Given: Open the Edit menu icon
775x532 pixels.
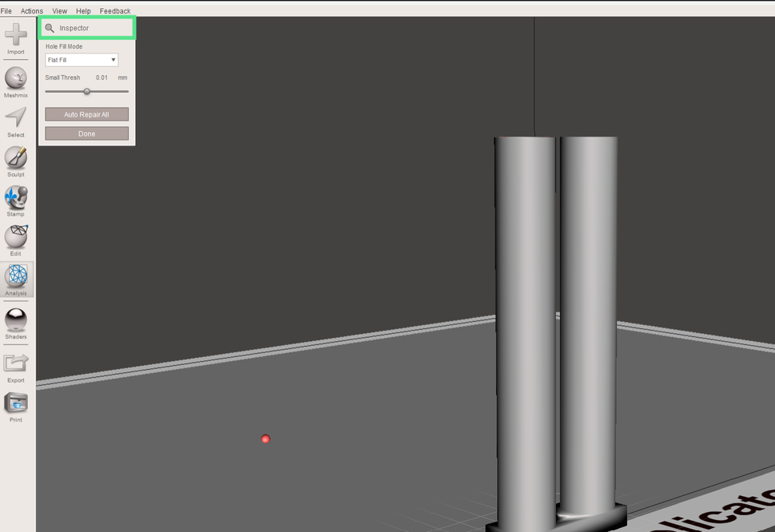Looking at the screenshot, I should tap(16, 238).
